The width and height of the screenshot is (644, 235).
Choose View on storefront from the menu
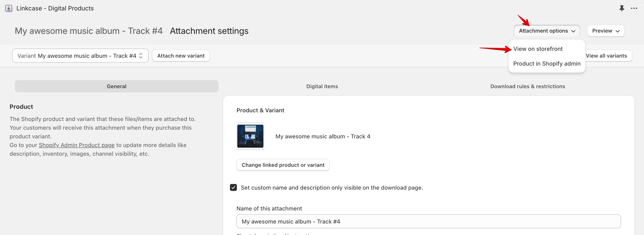pyautogui.click(x=538, y=49)
